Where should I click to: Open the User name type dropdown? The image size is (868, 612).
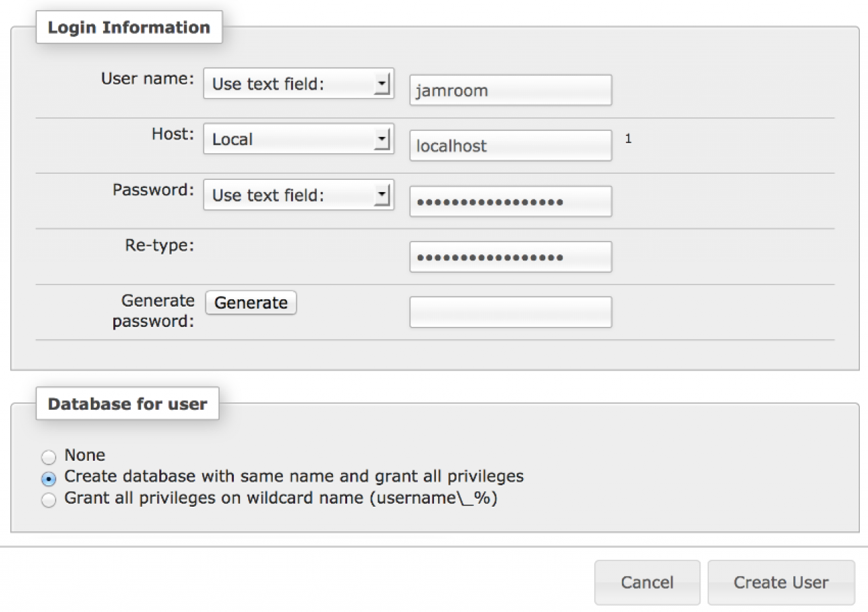298,84
